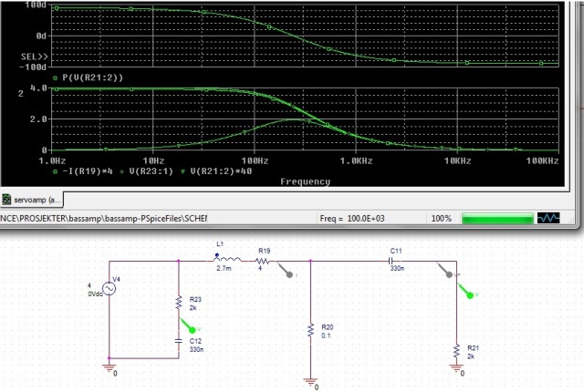
Task: Select the 0.1 value label of R20
Action: [326, 335]
